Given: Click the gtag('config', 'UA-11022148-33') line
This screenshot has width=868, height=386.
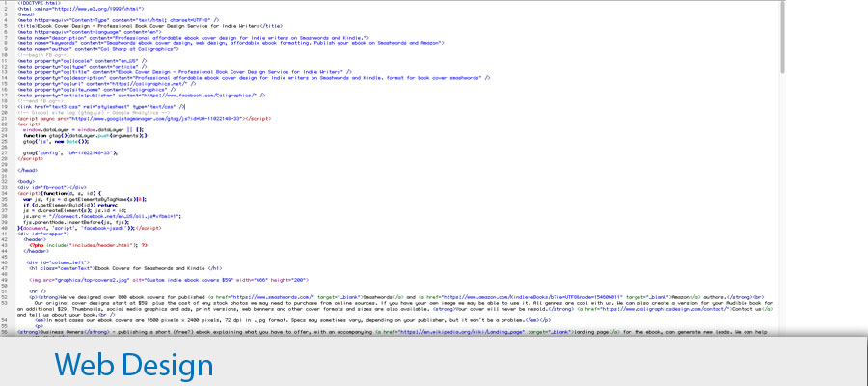Looking at the screenshot, I should tap(70, 152).
